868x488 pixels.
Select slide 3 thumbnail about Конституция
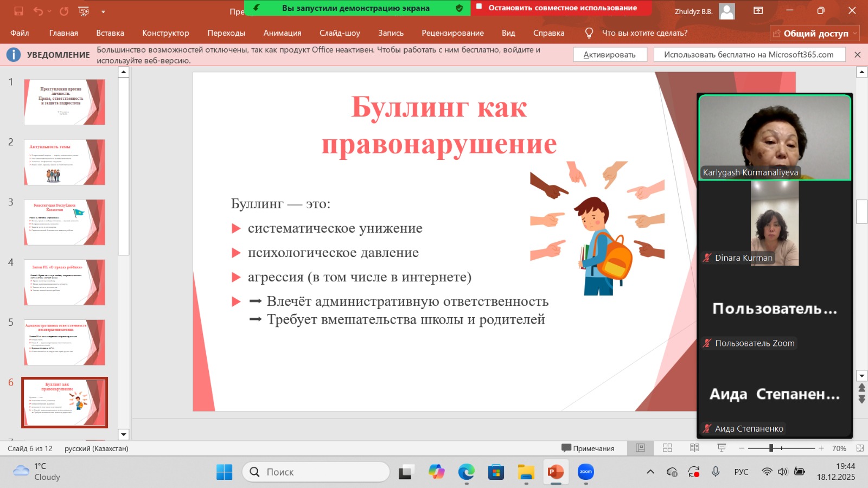coord(65,222)
